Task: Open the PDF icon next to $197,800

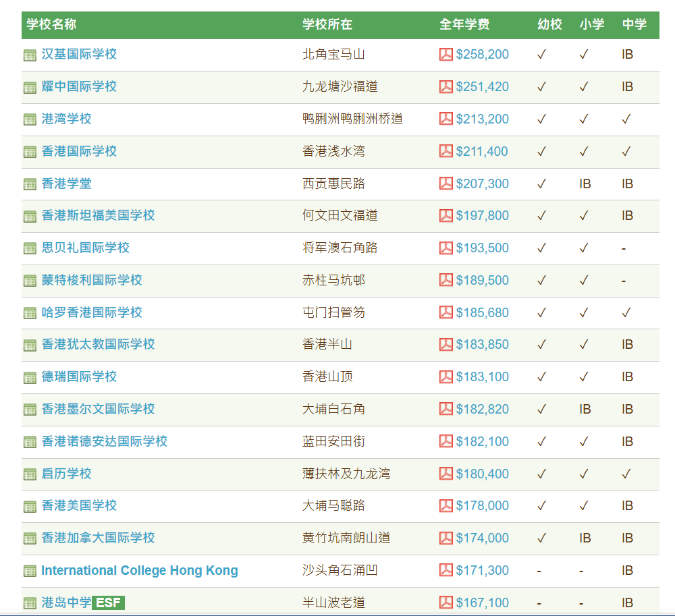Action: pos(446,215)
